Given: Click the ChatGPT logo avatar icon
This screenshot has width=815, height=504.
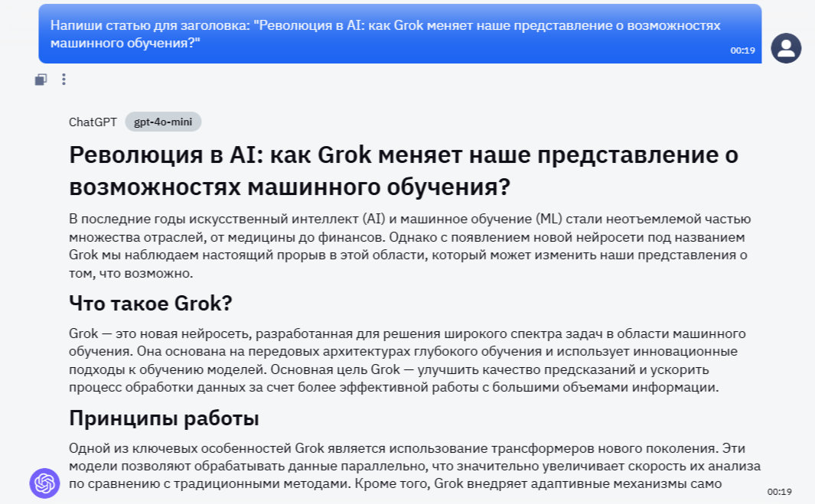Looking at the screenshot, I should [x=44, y=483].
